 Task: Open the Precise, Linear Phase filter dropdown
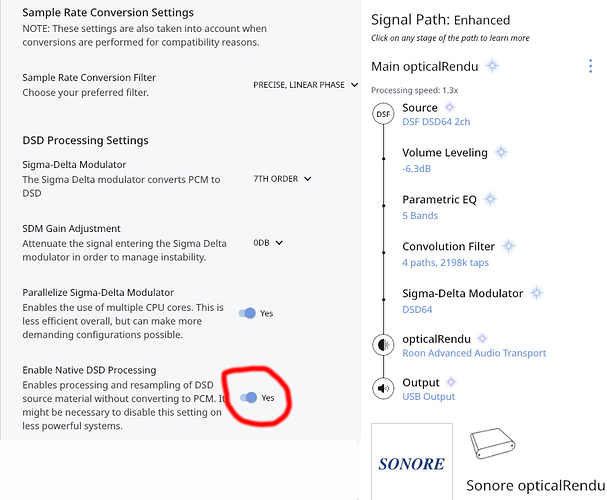(305, 85)
